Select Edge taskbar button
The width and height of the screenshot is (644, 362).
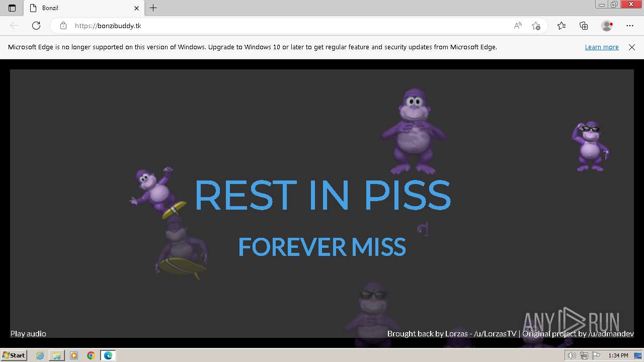pyautogui.click(x=108, y=355)
